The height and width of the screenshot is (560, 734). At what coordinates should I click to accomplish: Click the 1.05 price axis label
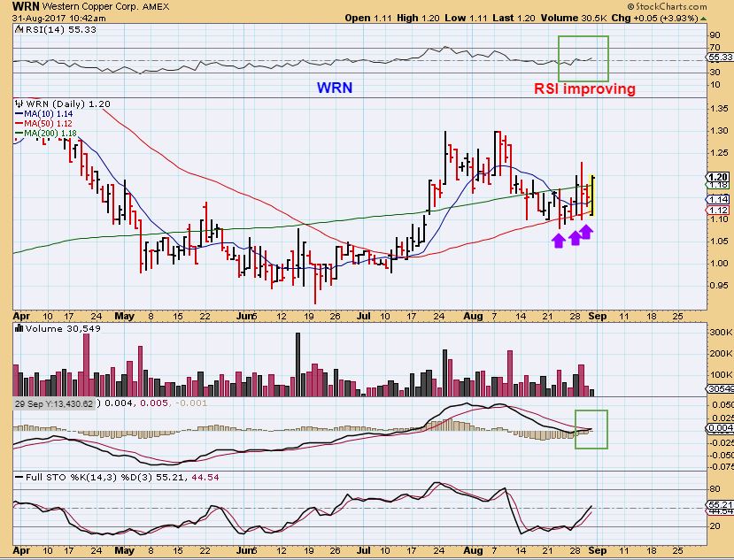pyautogui.click(x=719, y=241)
